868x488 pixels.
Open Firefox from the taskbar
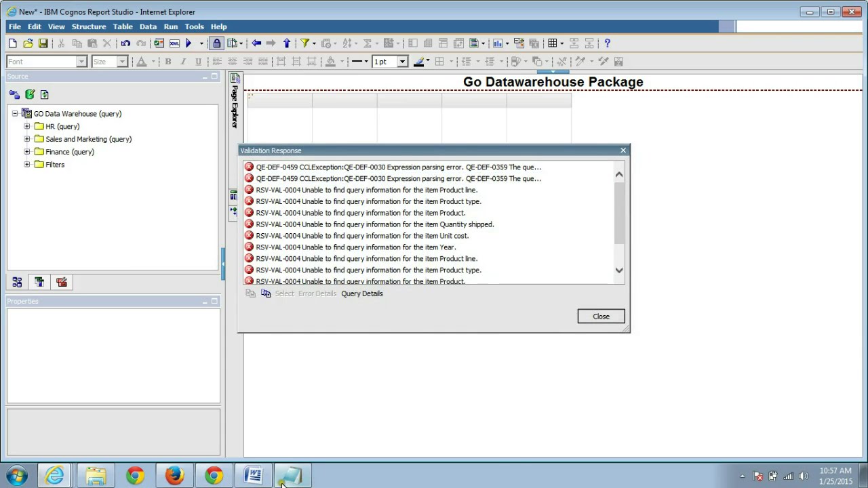point(174,475)
